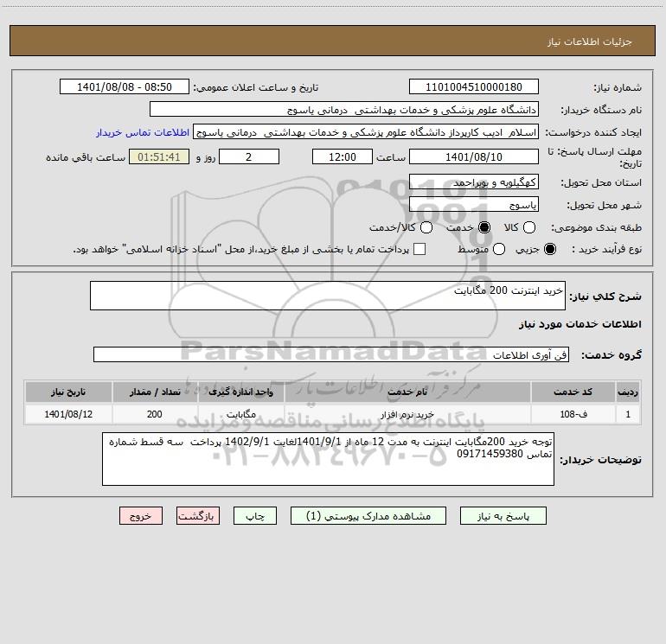Click the واحد اندازه گیری column header
Screen dimensions: 666x644
(x=240, y=392)
